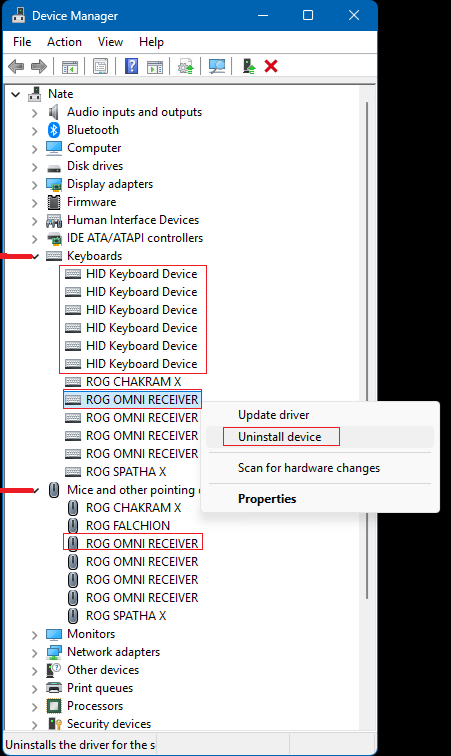The image size is (451, 756).
Task: Expand the Display adapters chevron
Action: point(34,185)
